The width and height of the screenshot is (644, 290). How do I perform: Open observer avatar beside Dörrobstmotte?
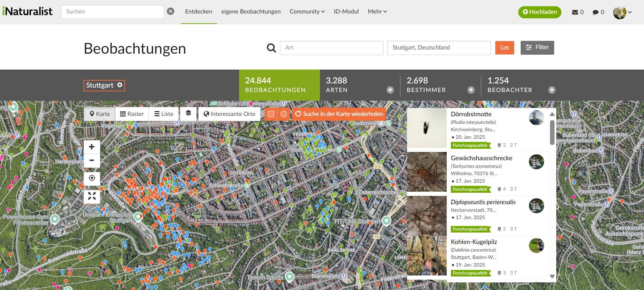[536, 118]
